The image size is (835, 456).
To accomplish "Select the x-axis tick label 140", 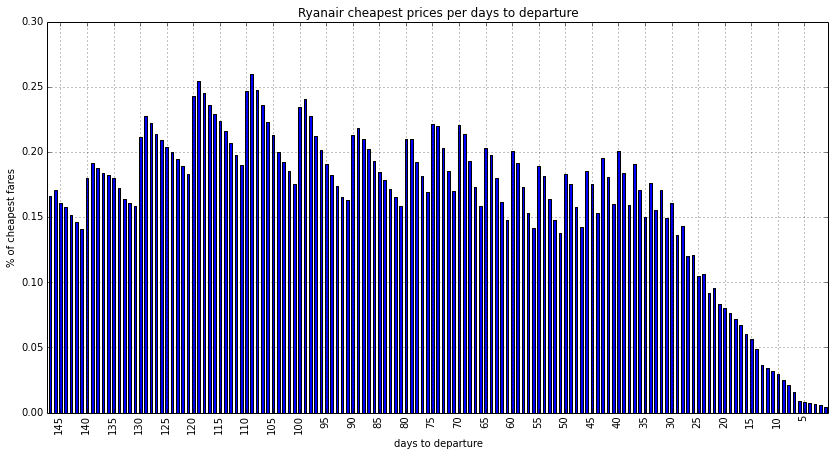I will click(x=85, y=426).
